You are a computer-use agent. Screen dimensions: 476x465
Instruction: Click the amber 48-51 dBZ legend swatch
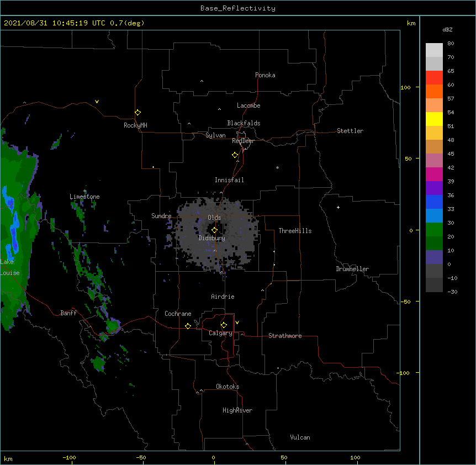tap(434, 133)
